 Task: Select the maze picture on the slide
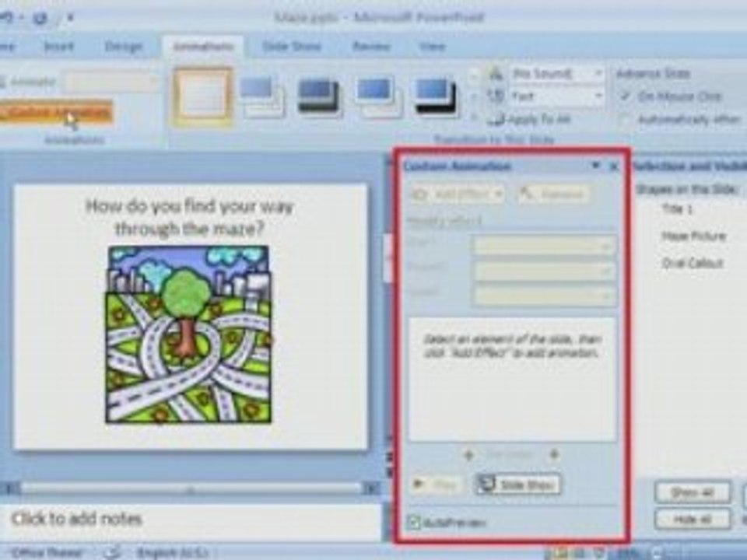tap(188, 334)
